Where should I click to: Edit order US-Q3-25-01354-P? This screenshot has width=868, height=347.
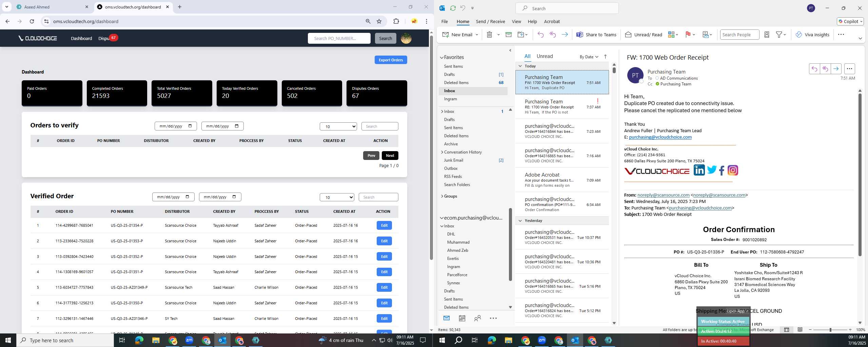384,225
